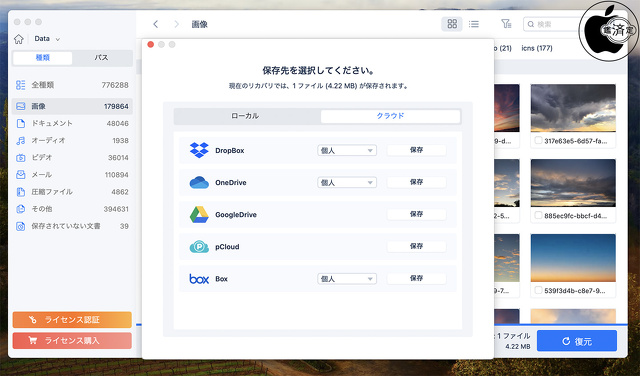Go forward with the right arrow
The width and height of the screenshot is (640, 376).
(176, 24)
